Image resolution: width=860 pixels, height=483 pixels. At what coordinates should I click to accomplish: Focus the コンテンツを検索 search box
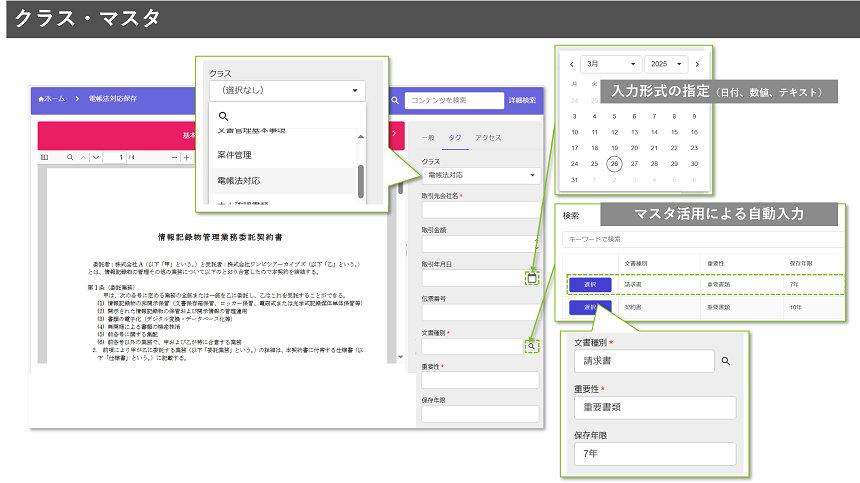click(x=454, y=100)
